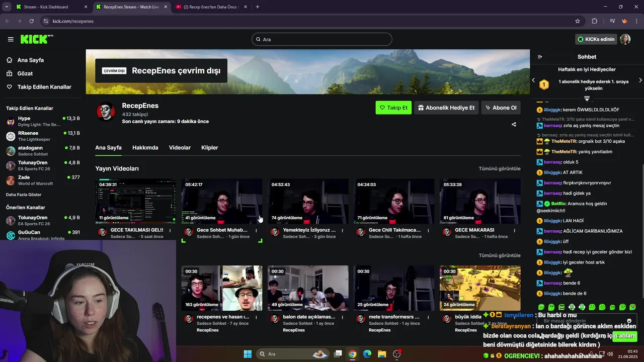The image size is (644, 362).
Task: Open the GECE TAKILMASI GEL!! video thumbnail
Action: coord(135,201)
